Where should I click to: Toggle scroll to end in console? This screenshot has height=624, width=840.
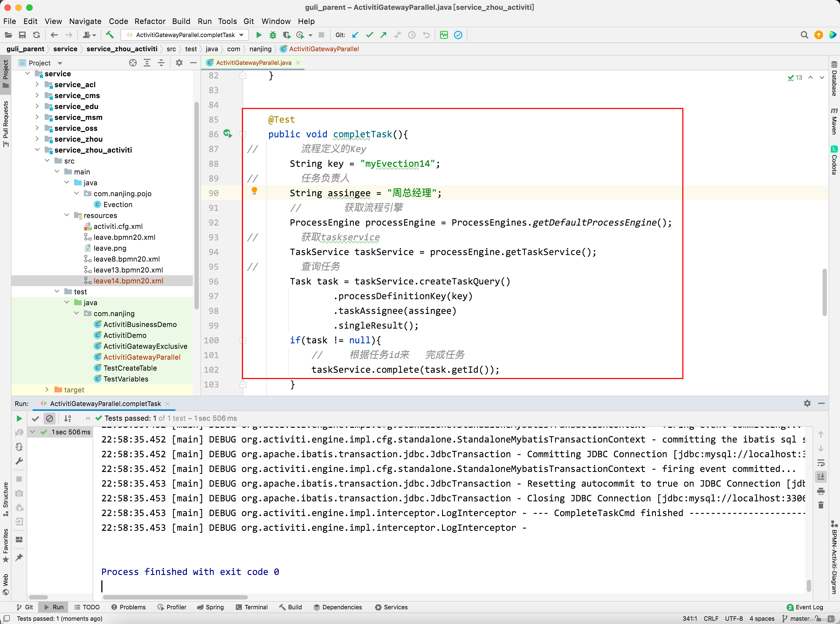pyautogui.click(x=821, y=477)
